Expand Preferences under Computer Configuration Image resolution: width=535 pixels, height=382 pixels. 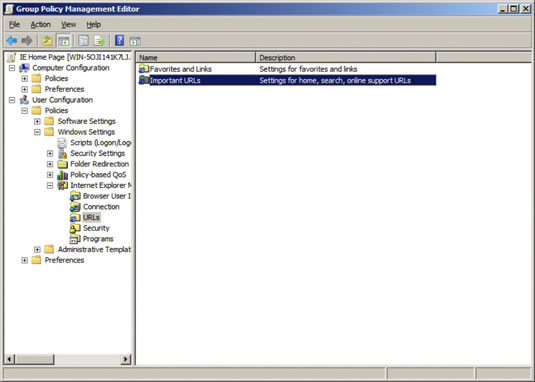pos(25,89)
